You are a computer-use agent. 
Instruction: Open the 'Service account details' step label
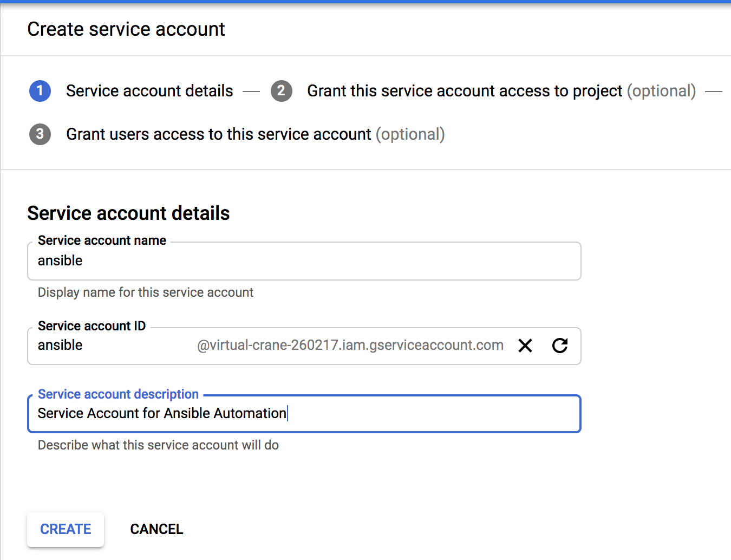pyautogui.click(x=149, y=91)
